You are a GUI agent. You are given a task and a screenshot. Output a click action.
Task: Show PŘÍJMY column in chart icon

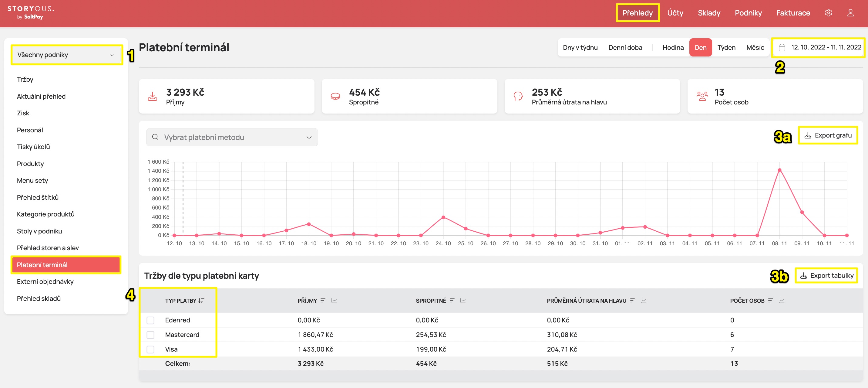334,301
